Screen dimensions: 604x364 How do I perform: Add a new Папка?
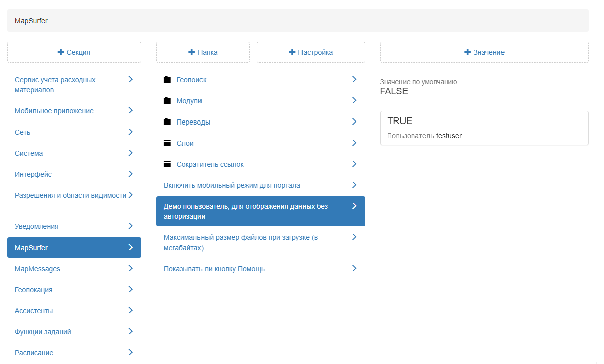pyautogui.click(x=203, y=52)
